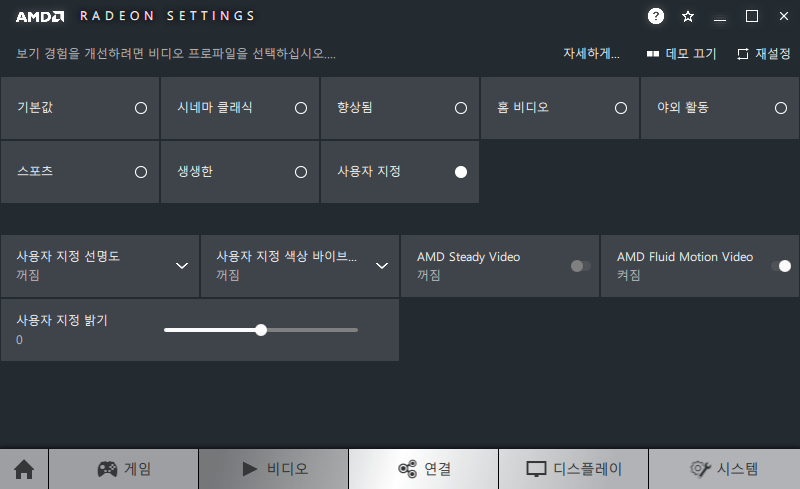Switch to the 디스플레이 tab
This screenshot has height=489, width=800.
[x=573, y=469]
